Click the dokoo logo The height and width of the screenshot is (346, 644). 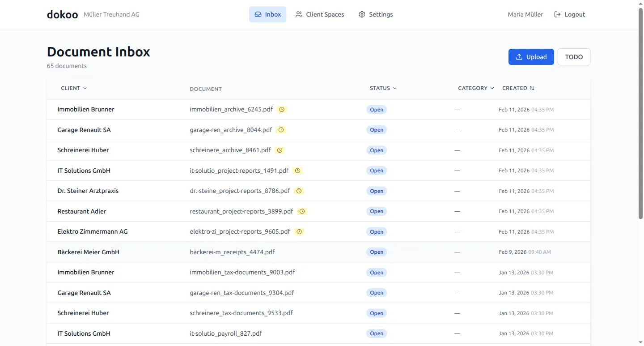(x=63, y=14)
